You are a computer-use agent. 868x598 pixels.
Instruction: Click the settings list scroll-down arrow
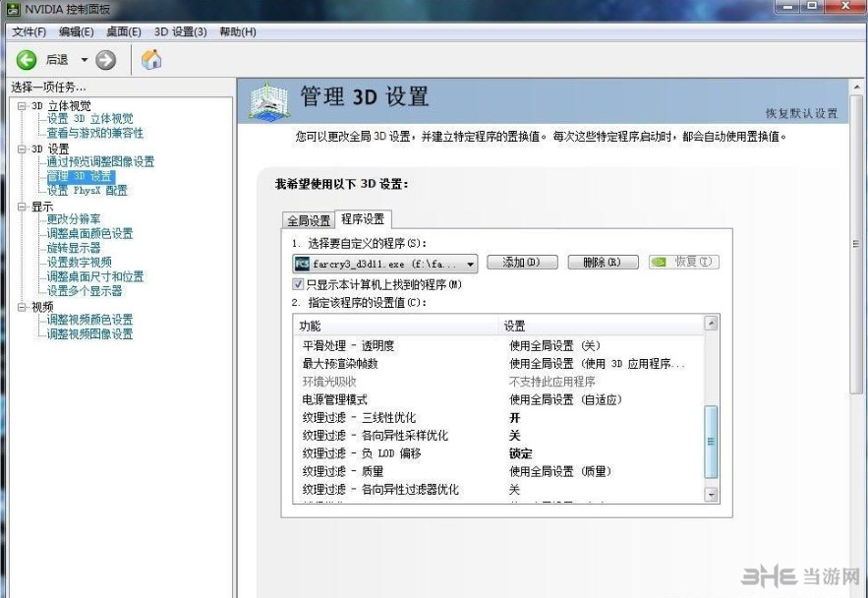coord(711,494)
